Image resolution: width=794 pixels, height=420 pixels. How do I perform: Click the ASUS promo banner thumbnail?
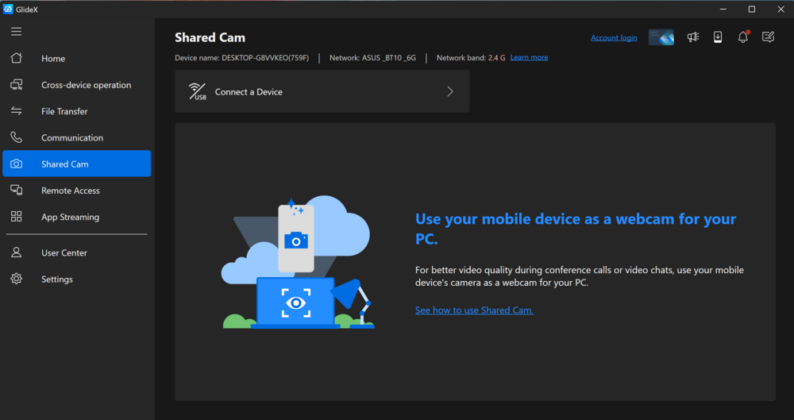pos(661,37)
